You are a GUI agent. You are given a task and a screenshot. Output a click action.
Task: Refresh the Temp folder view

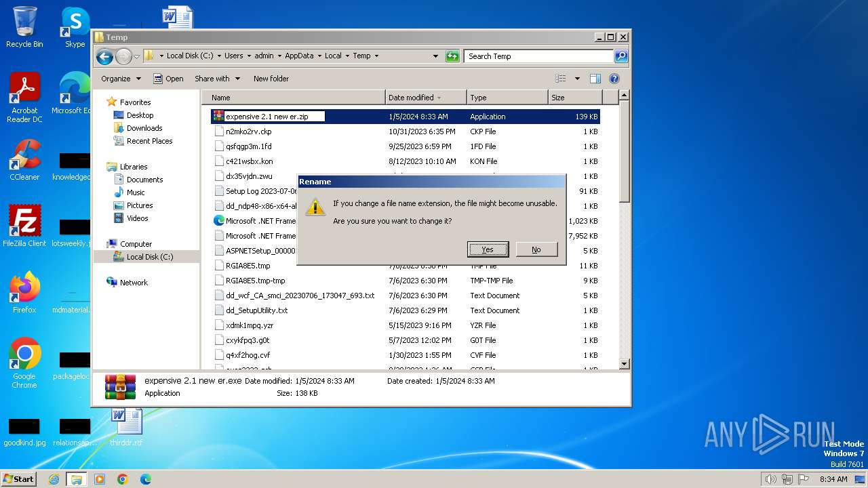point(452,56)
